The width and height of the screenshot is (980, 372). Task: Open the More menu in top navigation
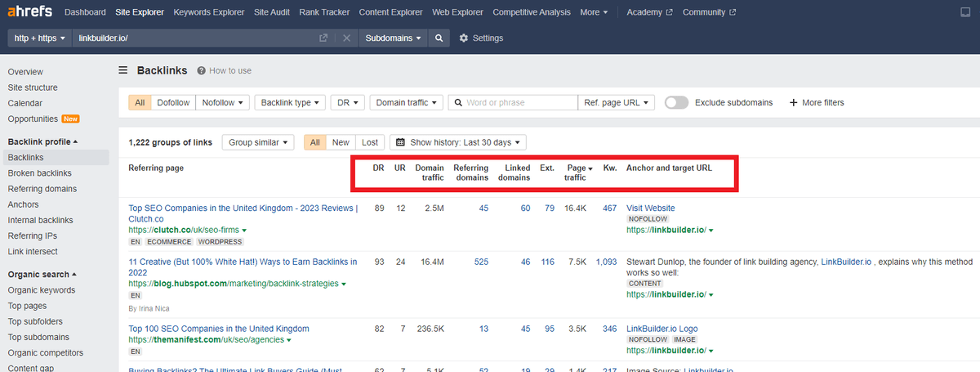click(x=594, y=12)
